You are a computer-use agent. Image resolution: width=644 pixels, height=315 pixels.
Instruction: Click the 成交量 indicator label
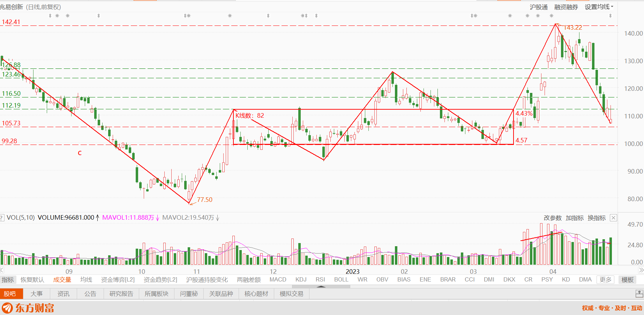62,280
